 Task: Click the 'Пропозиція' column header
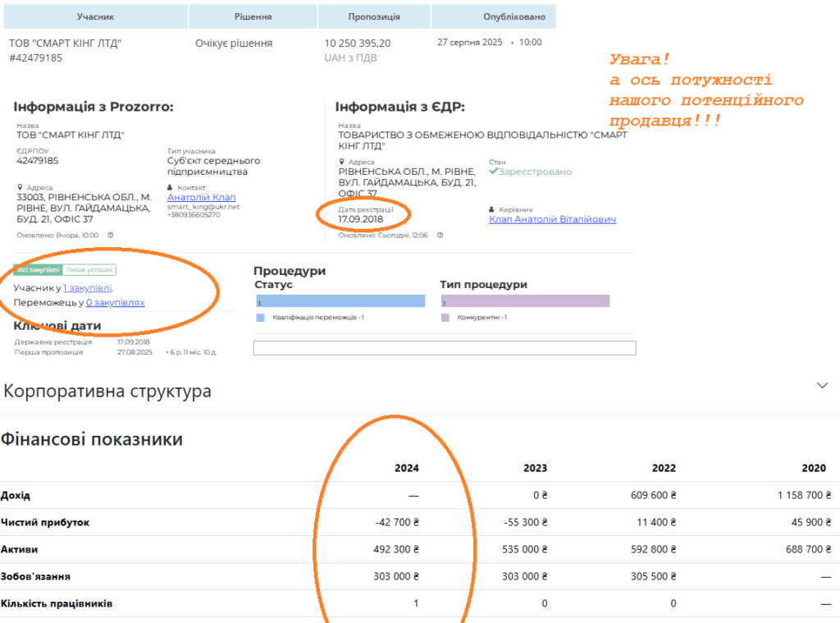(x=374, y=16)
